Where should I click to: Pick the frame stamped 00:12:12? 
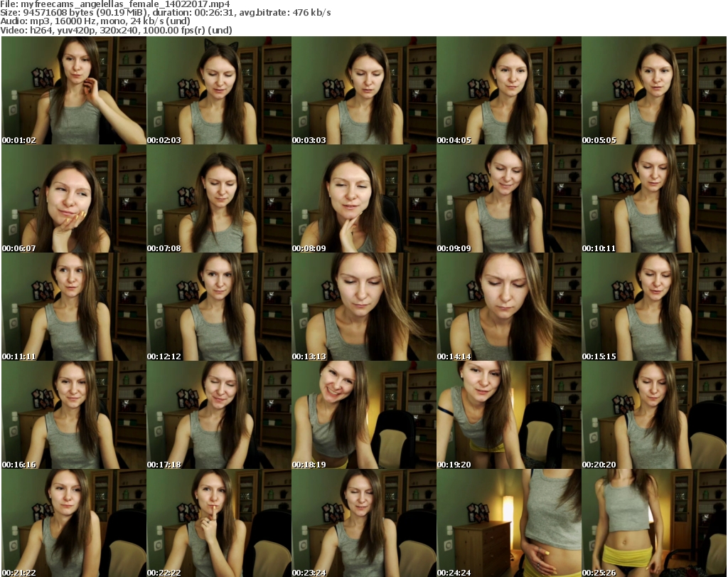coord(219,307)
